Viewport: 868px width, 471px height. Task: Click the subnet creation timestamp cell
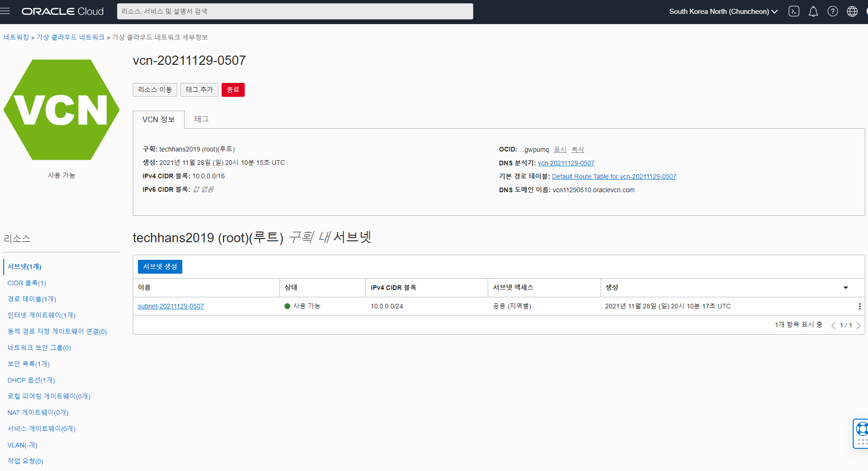point(668,306)
